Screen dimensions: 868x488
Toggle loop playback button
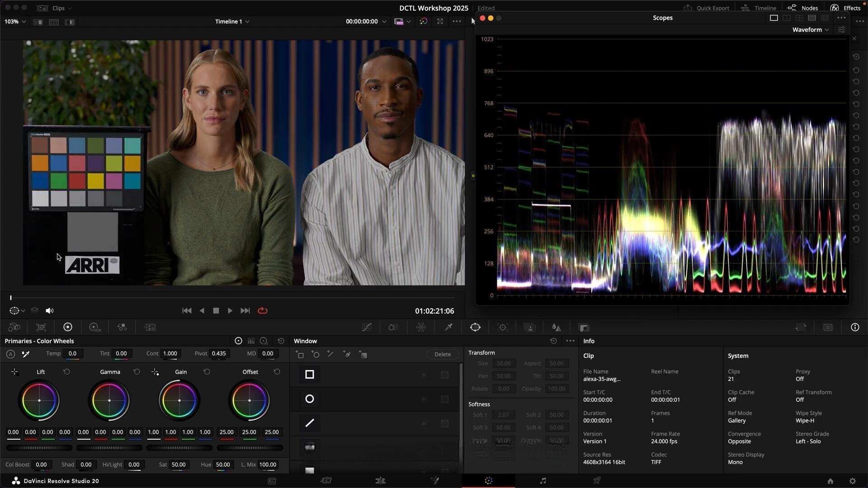pos(263,311)
